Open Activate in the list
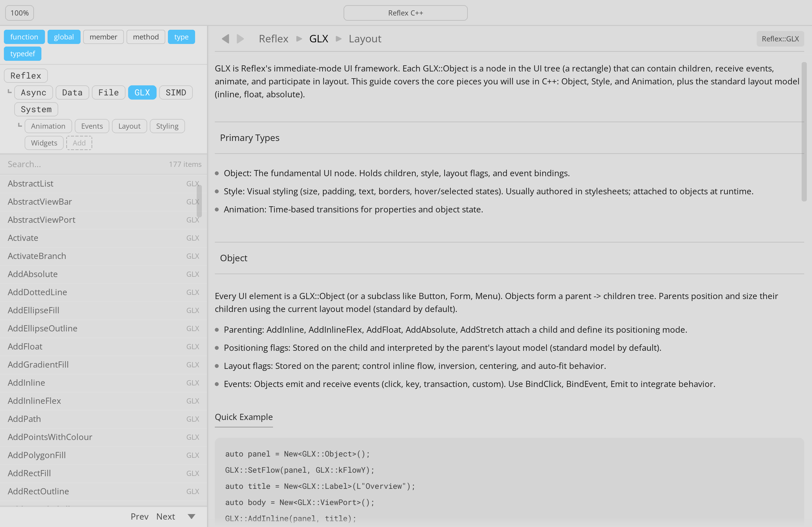Viewport: 812px width, 527px height. point(104,238)
